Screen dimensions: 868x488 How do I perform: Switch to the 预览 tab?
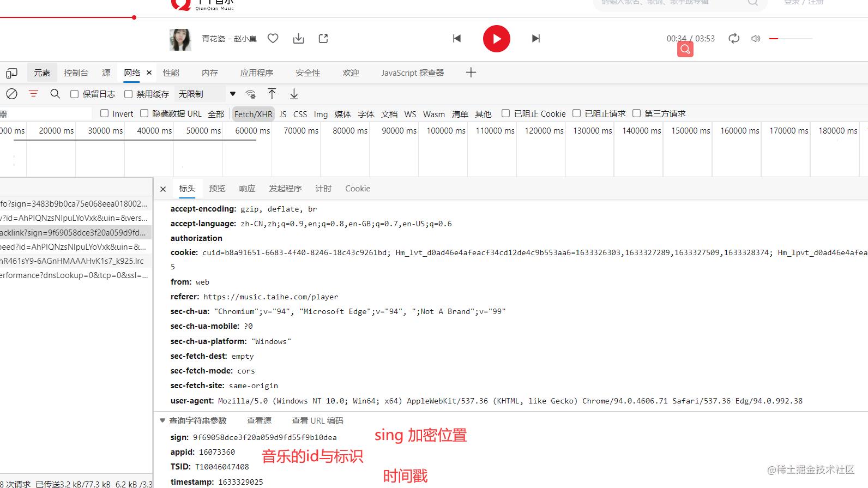tap(217, 188)
